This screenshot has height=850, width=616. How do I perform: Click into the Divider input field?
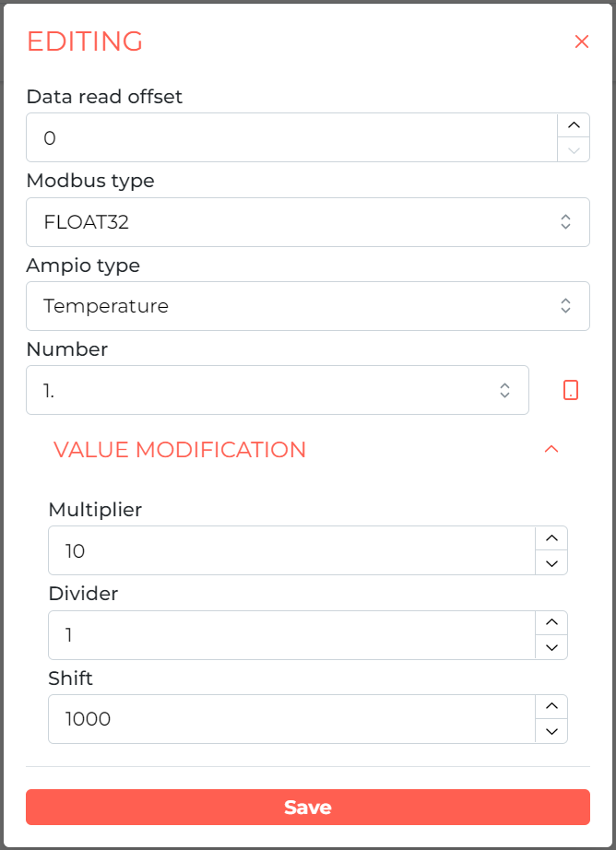(291, 635)
